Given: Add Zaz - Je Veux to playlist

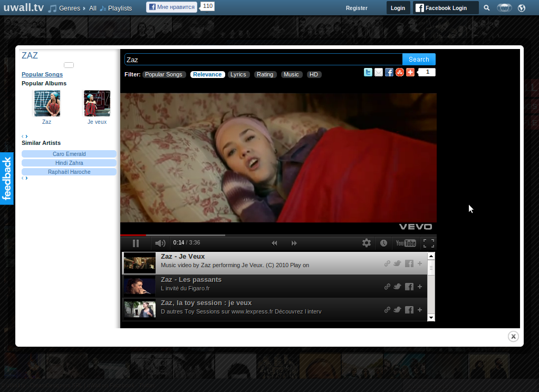Looking at the screenshot, I should (x=420, y=263).
